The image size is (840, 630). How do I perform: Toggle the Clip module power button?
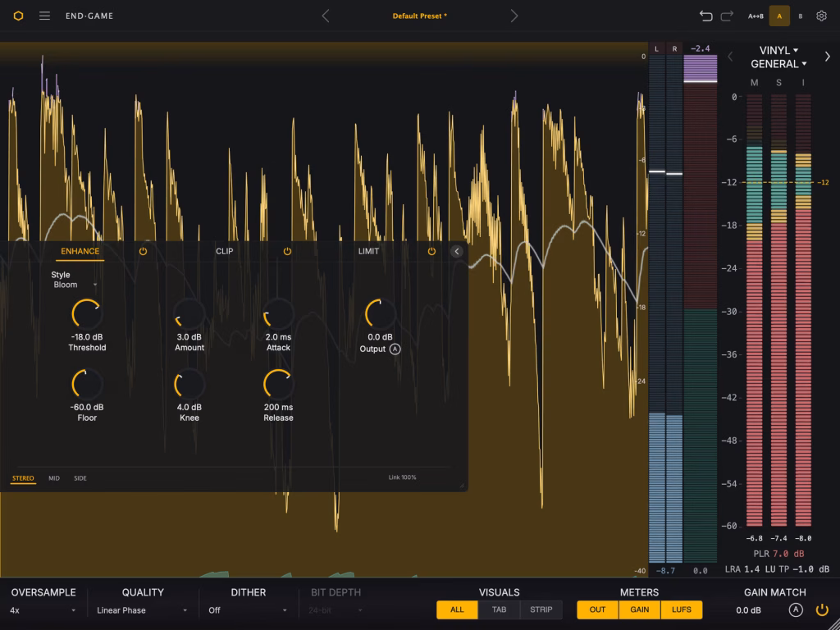coord(287,251)
